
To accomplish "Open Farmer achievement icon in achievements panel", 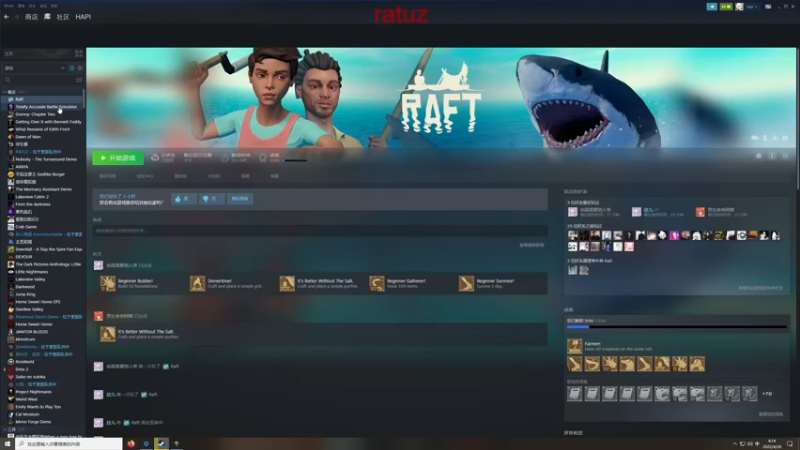I will (574, 346).
